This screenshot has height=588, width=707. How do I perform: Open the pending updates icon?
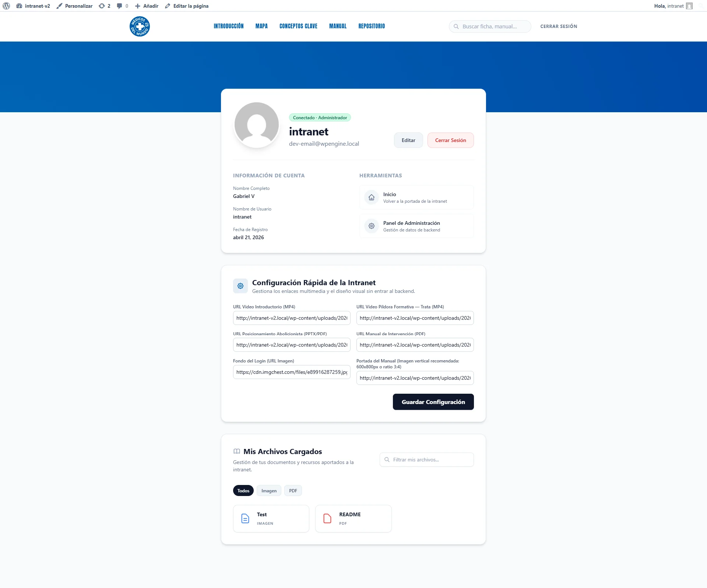(102, 6)
